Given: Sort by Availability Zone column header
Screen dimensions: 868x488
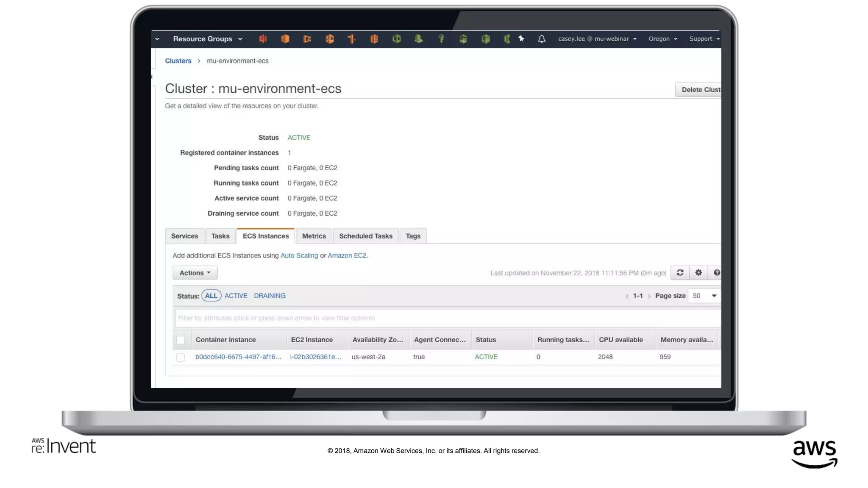Looking at the screenshot, I should coord(379,340).
